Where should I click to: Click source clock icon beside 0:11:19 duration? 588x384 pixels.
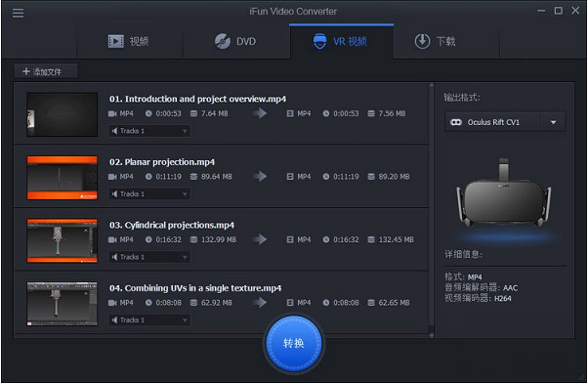point(148,177)
